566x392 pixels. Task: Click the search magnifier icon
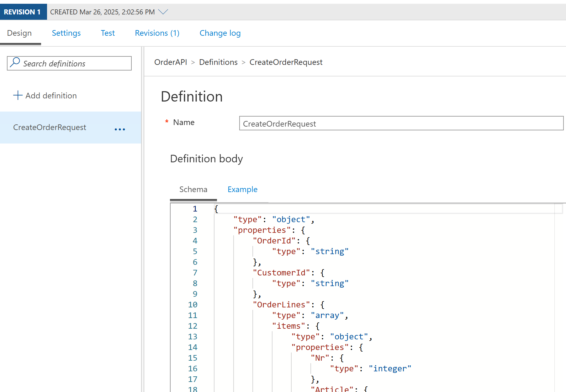15,62
